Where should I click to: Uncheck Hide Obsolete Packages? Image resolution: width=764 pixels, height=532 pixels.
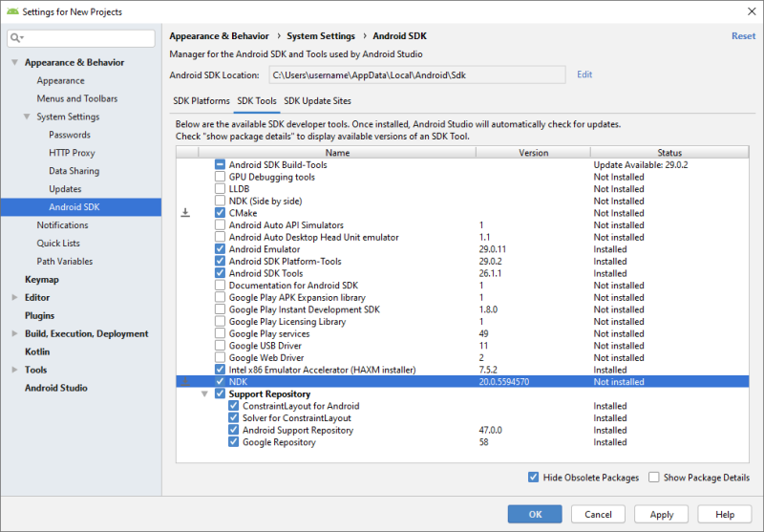coord(533,478)
